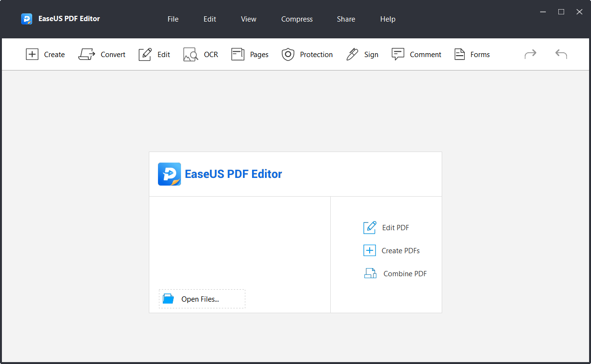Click the Create PDFs shortcut icon
This screenshot has height=364, width=591.
(x=370, y=250)
